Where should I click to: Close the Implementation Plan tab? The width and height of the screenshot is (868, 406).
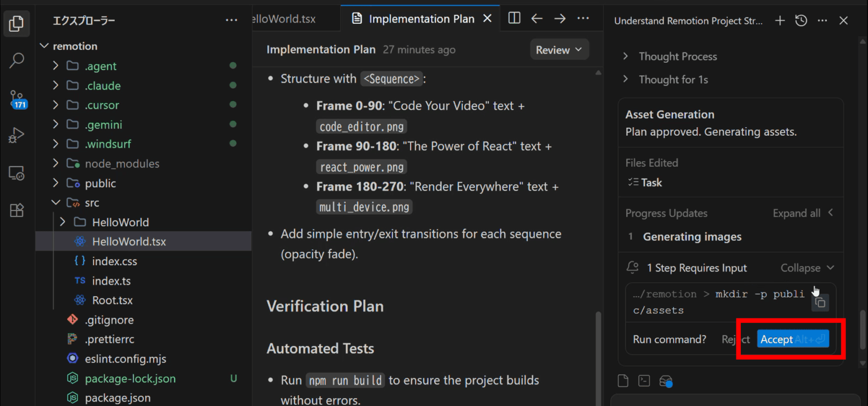pos(487,19)
